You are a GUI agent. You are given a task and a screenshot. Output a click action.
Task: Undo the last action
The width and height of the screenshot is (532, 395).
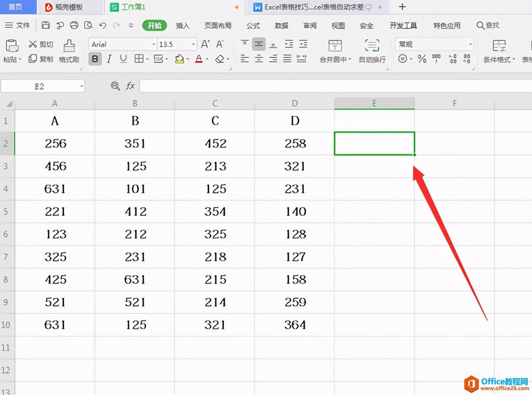pos(103,26)
